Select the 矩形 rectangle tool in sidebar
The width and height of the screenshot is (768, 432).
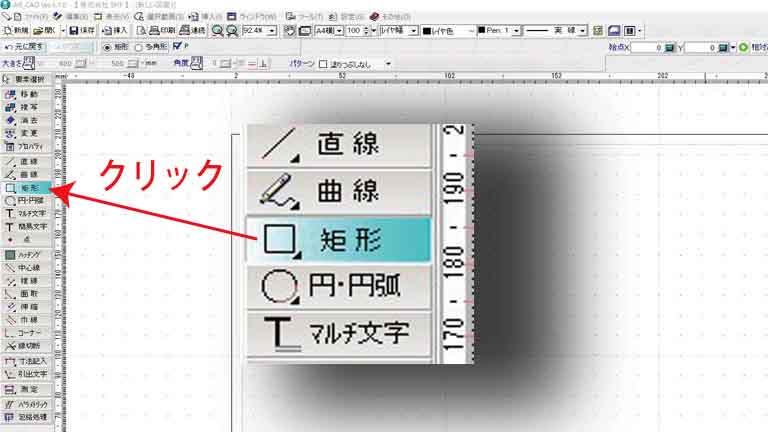[x=26, y=188]
